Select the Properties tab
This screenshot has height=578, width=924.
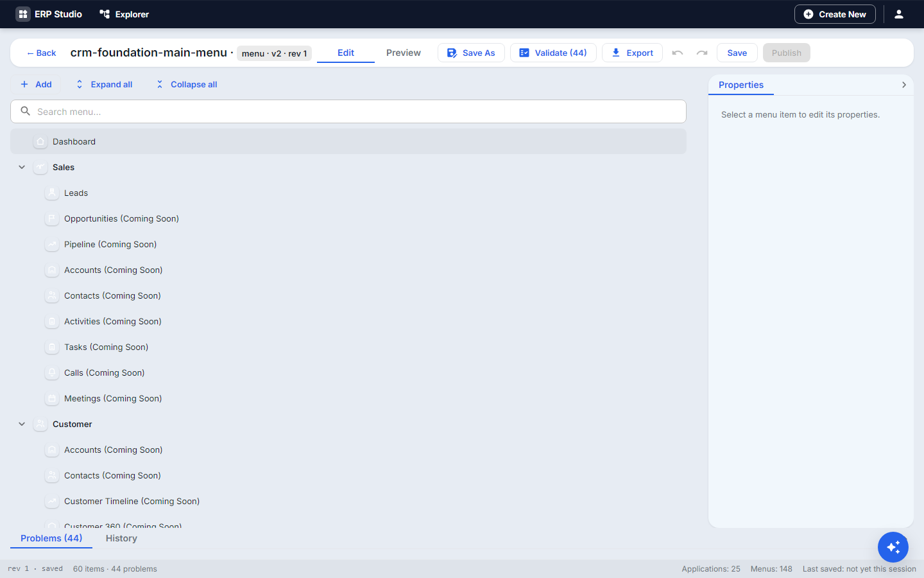[741, 85]
